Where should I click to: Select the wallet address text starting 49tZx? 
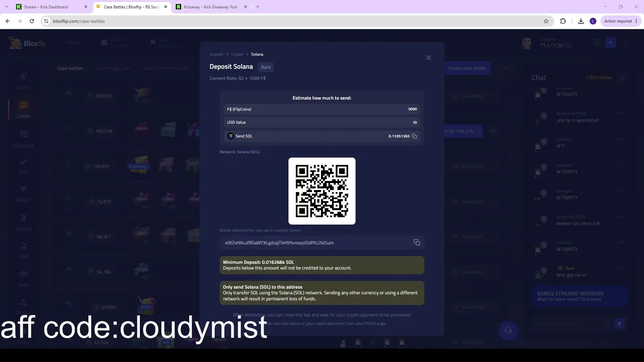click(279, 243)
